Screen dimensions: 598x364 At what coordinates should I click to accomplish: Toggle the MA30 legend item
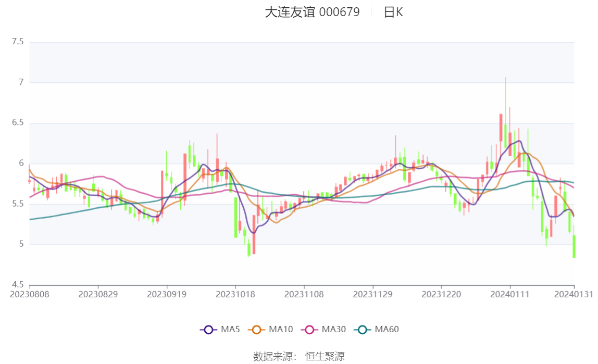(x=323, y=329)
